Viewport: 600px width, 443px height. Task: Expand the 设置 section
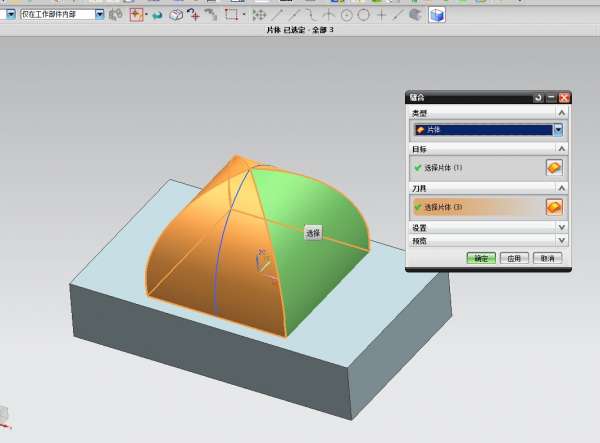point(561,228)
